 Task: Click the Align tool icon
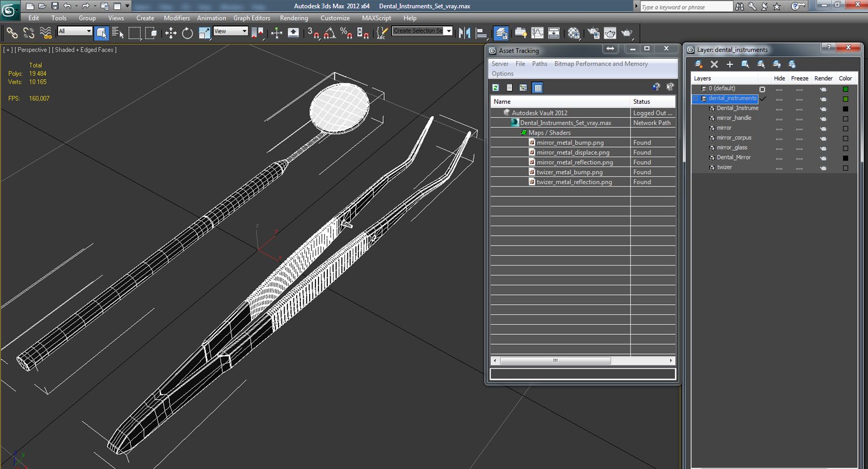pos(481,33)
